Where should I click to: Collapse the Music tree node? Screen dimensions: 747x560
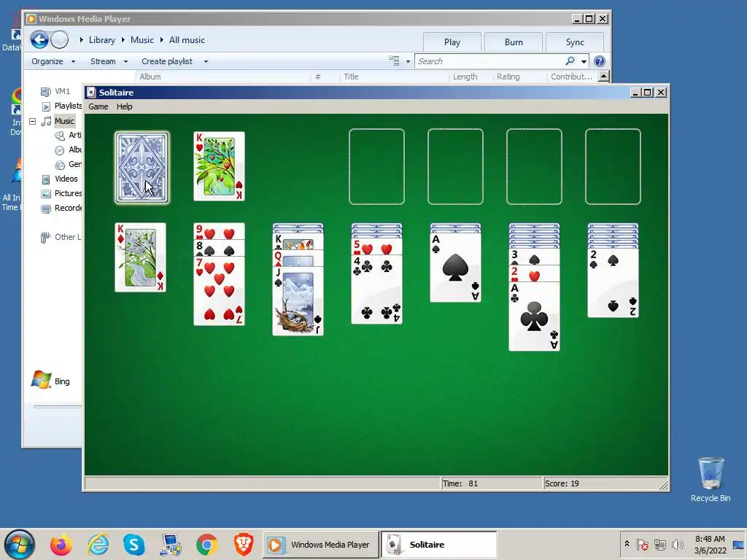pos(32,122)
